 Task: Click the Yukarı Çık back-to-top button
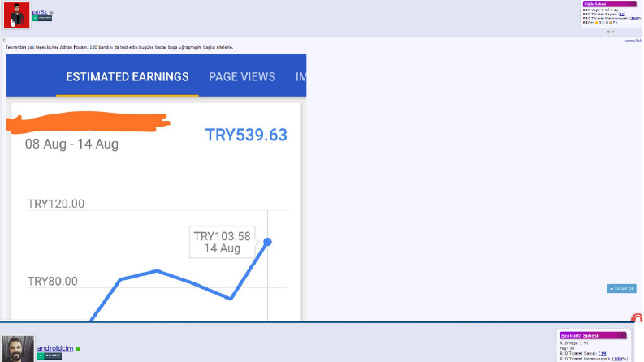(622, 288)
